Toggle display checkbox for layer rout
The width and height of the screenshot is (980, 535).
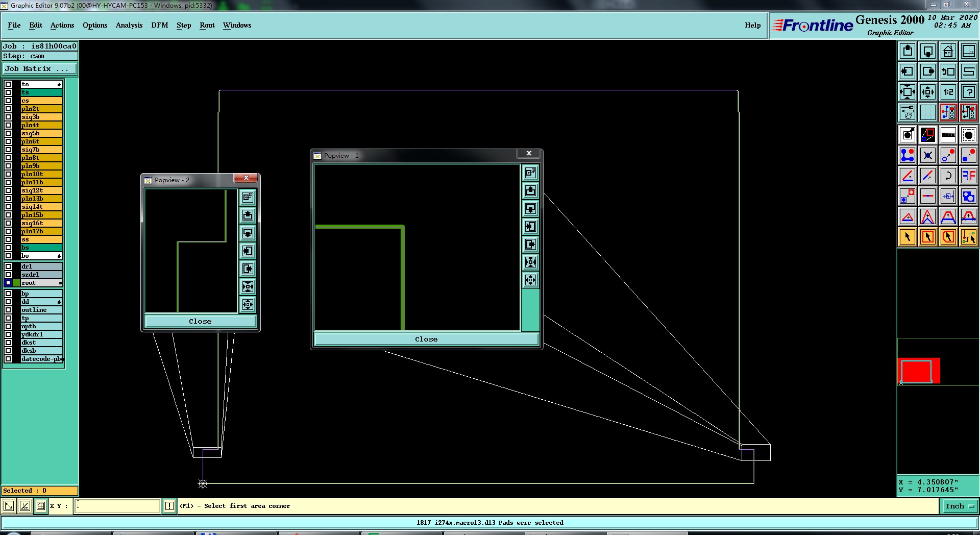point(8,283)
